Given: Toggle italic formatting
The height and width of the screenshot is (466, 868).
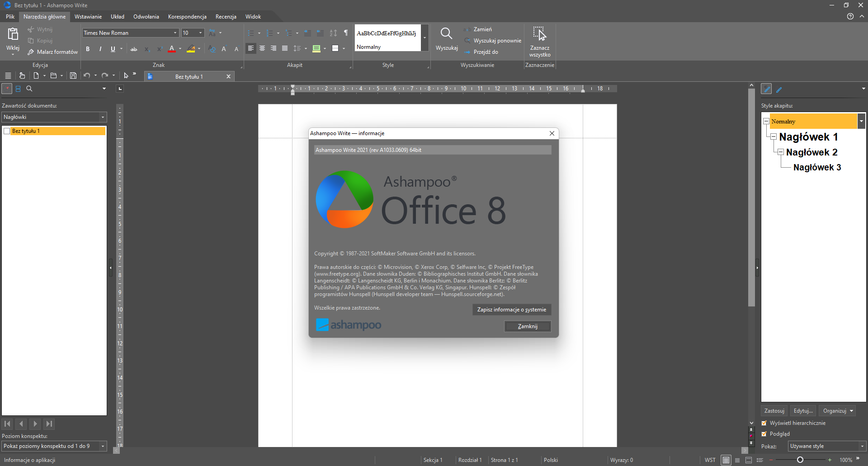Looking at the screenshot, I should coord(100,49).
